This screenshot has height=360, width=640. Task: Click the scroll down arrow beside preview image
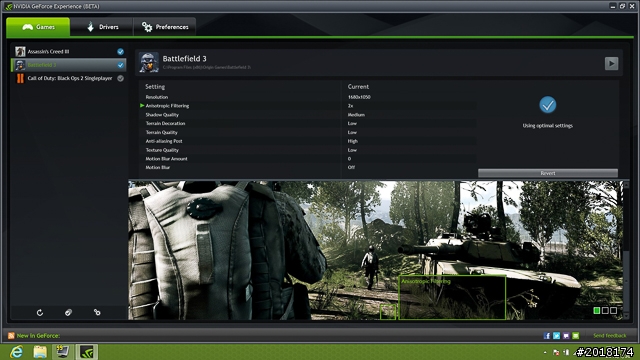[627, 316]
